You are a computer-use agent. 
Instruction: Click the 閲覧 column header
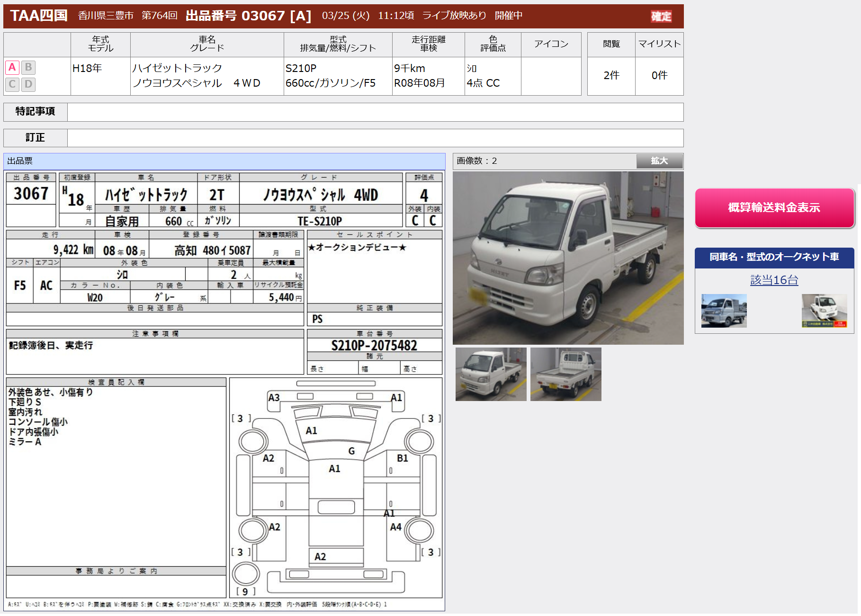[611, 44]
